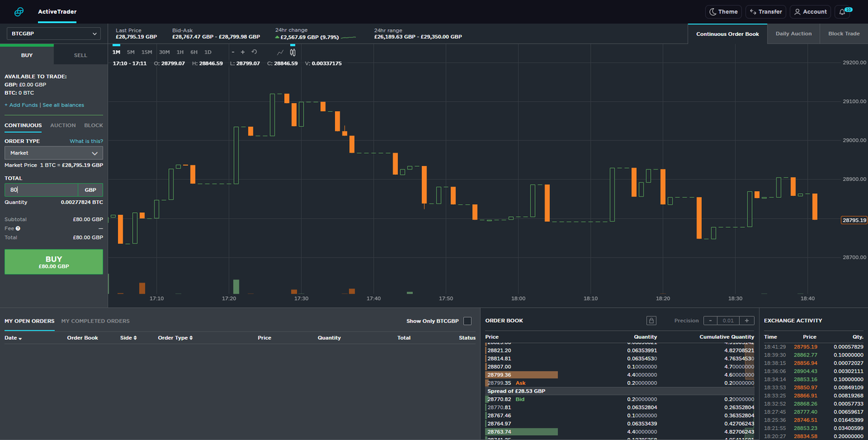Select the 1D chart interval
868x440 pixels.
point(208,52)
